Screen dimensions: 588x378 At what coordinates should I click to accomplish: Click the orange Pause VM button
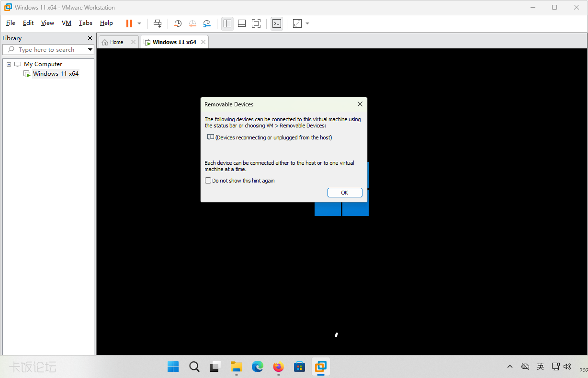pyautogui.click(x=129, y=23)
